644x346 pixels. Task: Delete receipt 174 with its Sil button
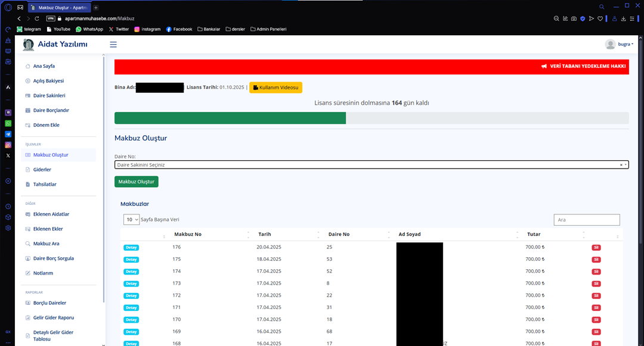(x=596, y=272)
